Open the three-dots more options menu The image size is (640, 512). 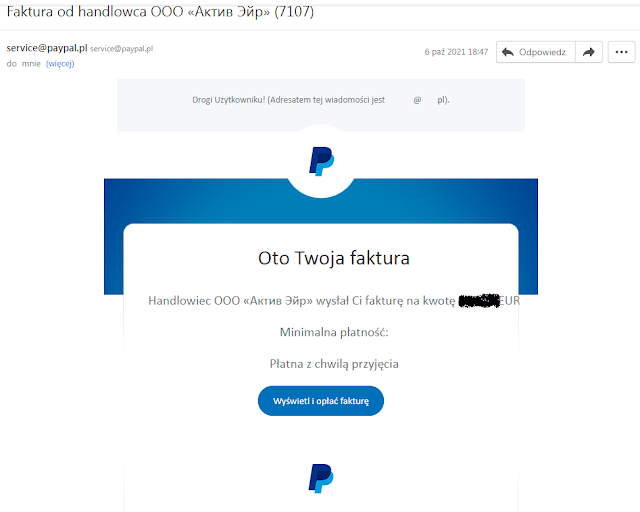(x=621, y=52)
